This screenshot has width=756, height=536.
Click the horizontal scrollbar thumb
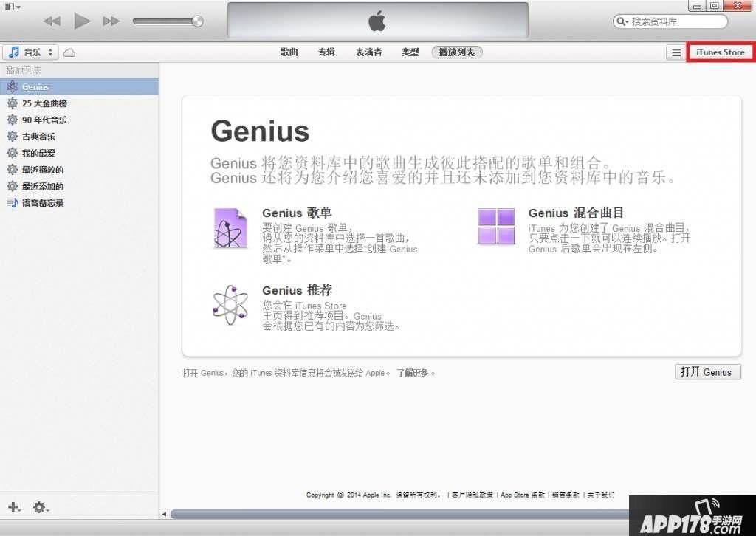[400, 515]
